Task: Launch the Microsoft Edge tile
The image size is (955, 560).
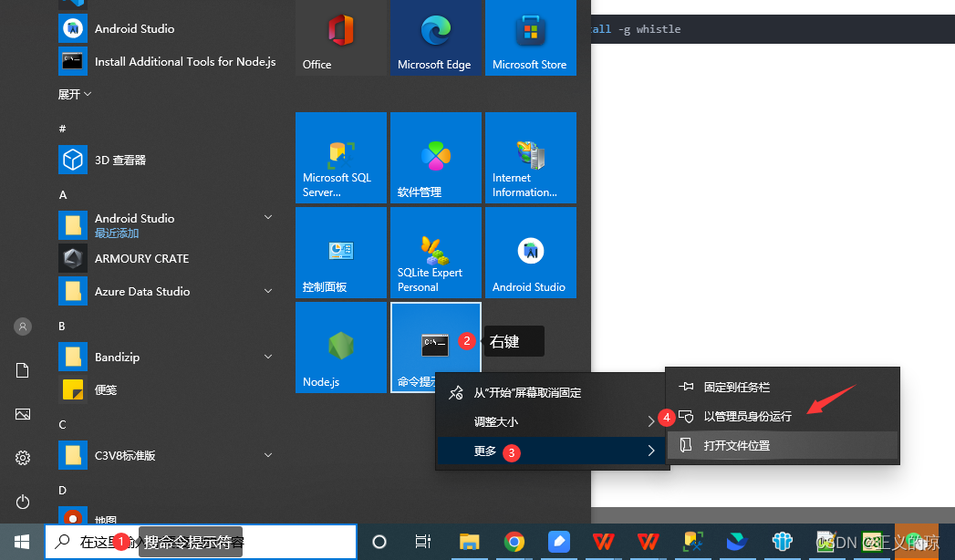Action: coord(436,37)
